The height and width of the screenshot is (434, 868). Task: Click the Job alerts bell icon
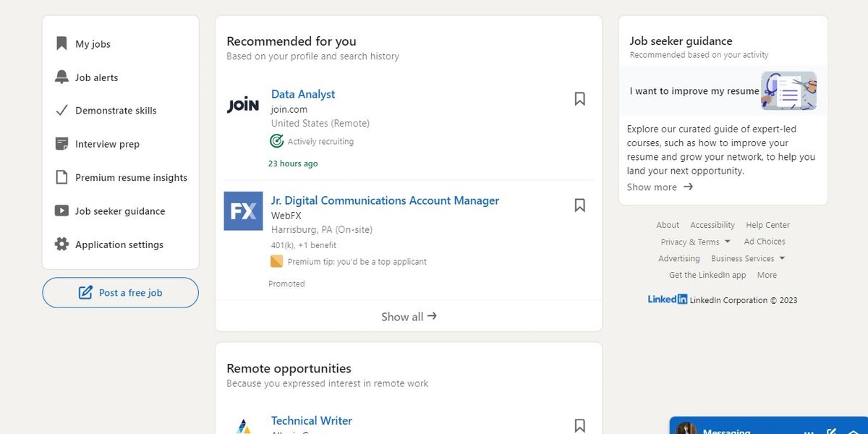click(62, 77)
